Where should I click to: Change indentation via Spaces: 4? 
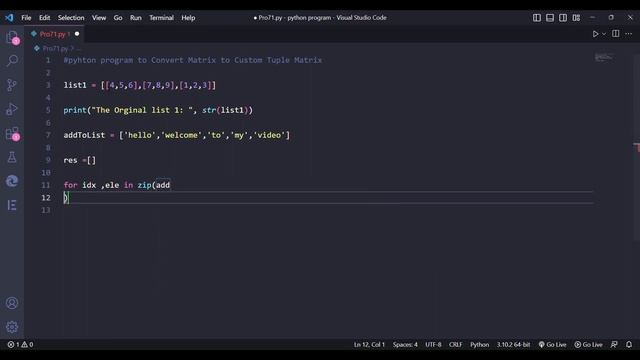(405, 344)
